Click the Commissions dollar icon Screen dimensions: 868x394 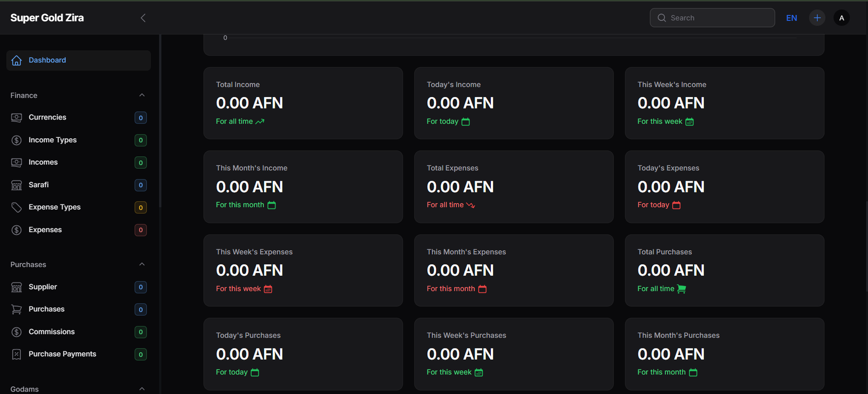click(17, 332)
